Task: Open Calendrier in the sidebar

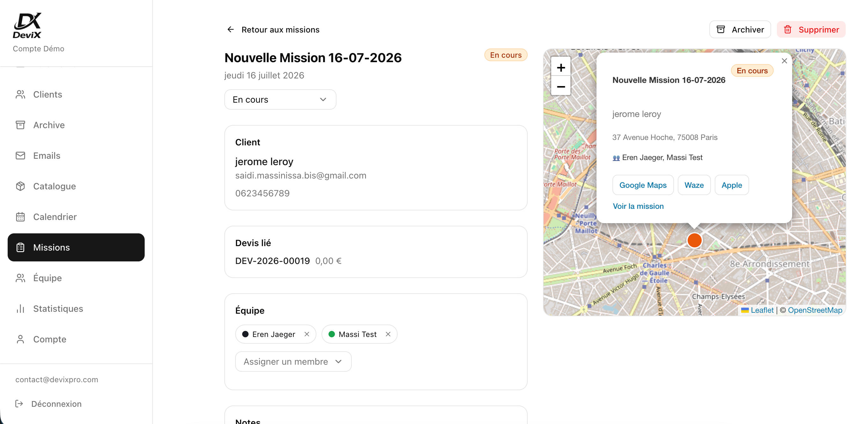Action: pos(76,217)
